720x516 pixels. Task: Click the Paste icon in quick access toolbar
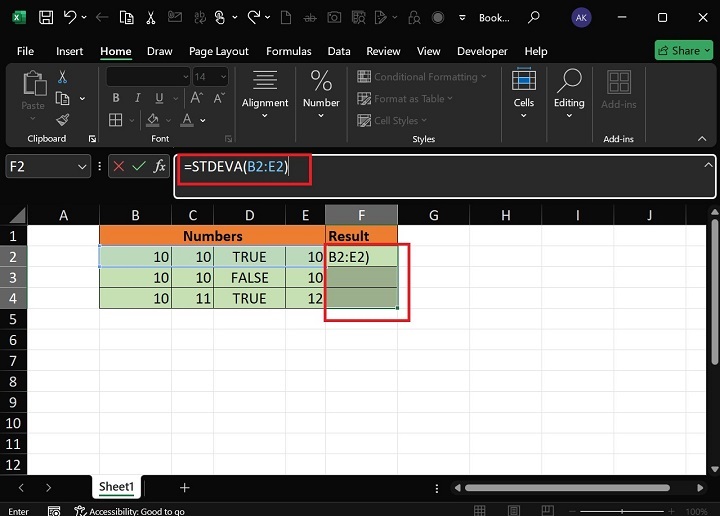[126, 17]
